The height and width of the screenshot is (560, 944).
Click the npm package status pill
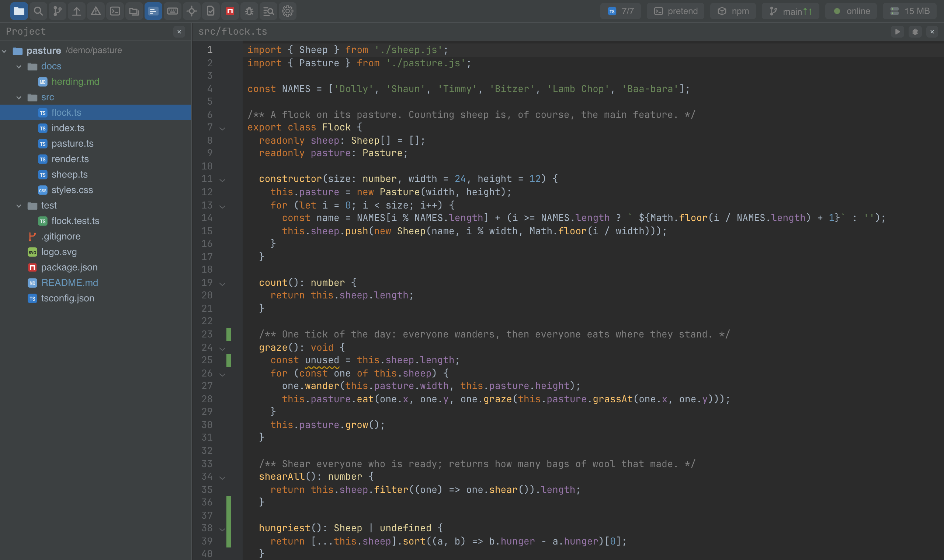tap(733, 11)
